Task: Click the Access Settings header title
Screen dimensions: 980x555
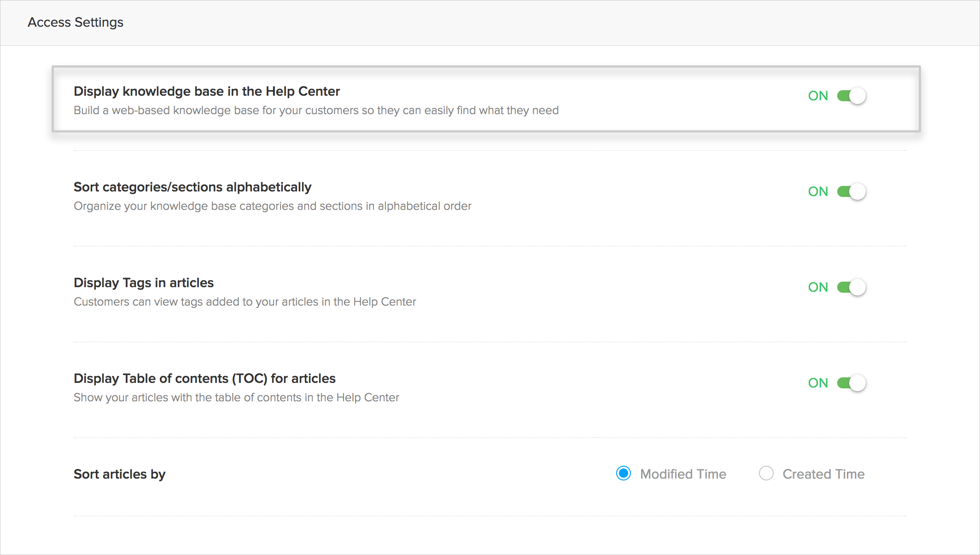Action: (x=76, y=22)
